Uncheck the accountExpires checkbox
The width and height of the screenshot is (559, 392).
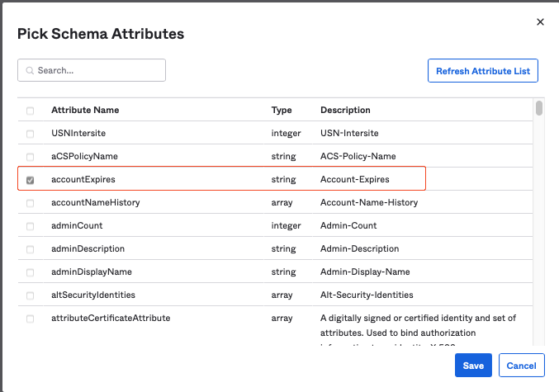(x=31, y=180)
